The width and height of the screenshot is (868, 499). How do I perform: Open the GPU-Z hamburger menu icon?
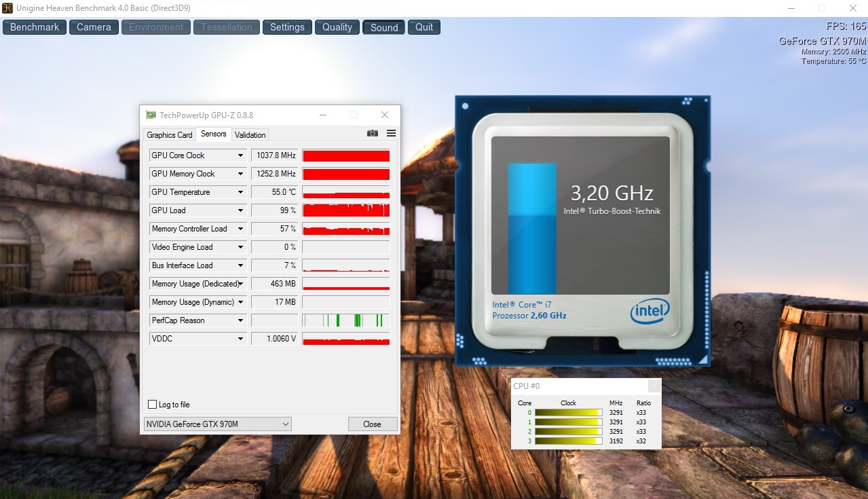(391, 133)
